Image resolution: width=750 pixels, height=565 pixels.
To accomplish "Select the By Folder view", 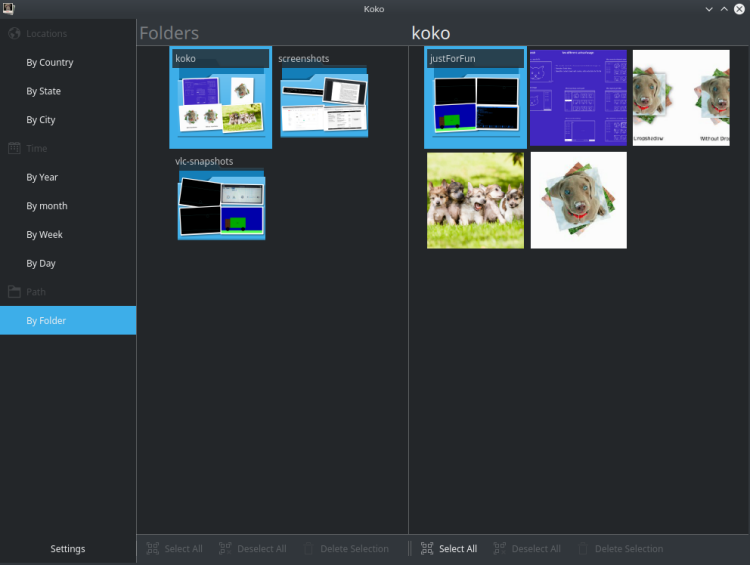I will tap(46, 321).
